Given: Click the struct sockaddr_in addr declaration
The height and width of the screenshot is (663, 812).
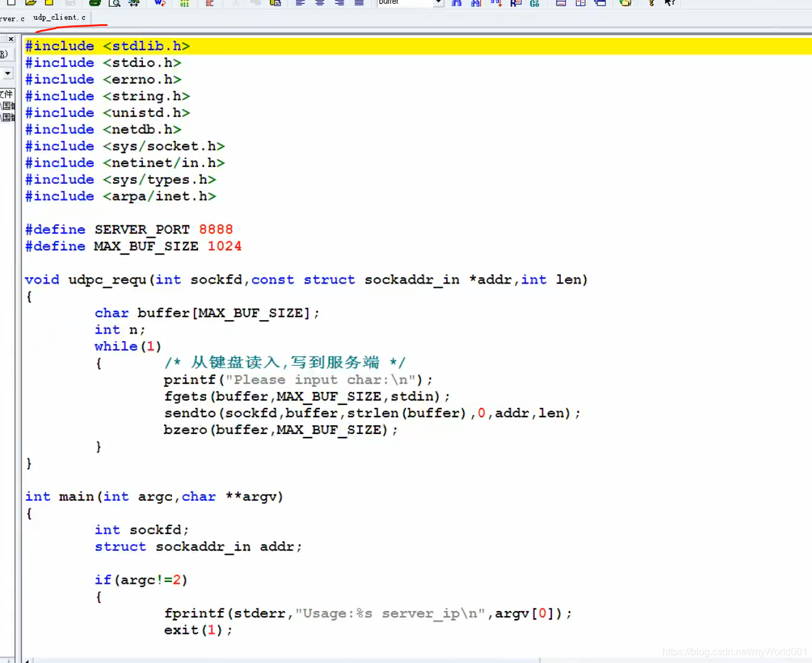Looking at the screenshot, I should 198,547.
